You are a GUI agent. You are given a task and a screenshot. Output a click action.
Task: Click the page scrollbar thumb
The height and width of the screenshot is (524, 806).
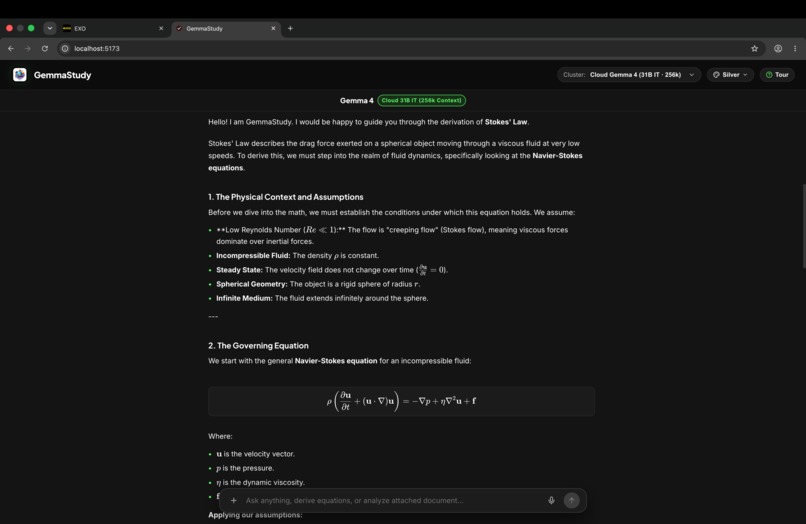pyautogui.click(x=803, y=226)
